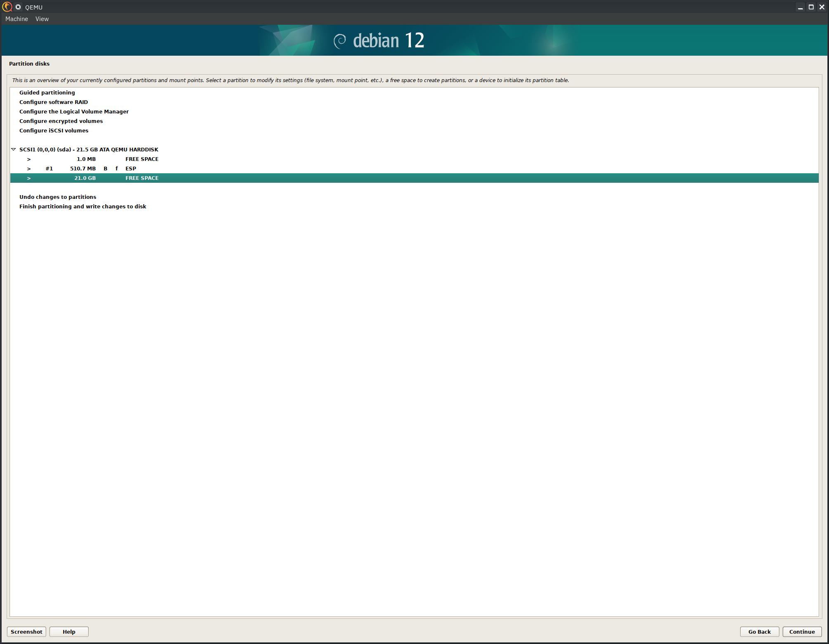The height and width of the screenshot is (644, 829).
Task: Close the QEMU window
Action: click(822, 7)
